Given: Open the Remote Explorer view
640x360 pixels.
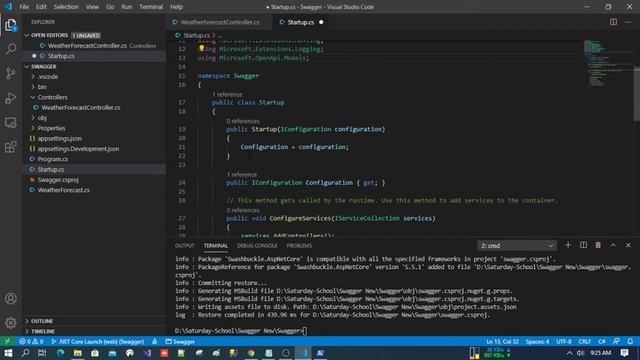Looking at the screenshot, I should tap(11, 122).
